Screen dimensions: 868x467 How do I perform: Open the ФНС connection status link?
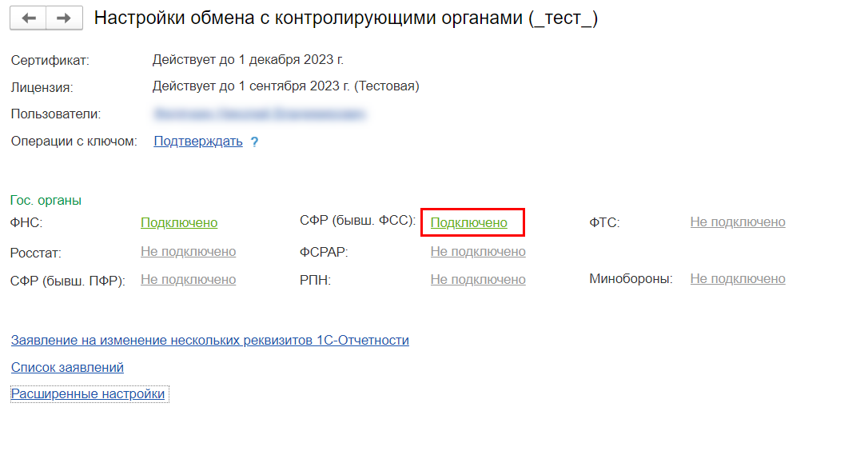pyautogui.click(x=179, y=222)
